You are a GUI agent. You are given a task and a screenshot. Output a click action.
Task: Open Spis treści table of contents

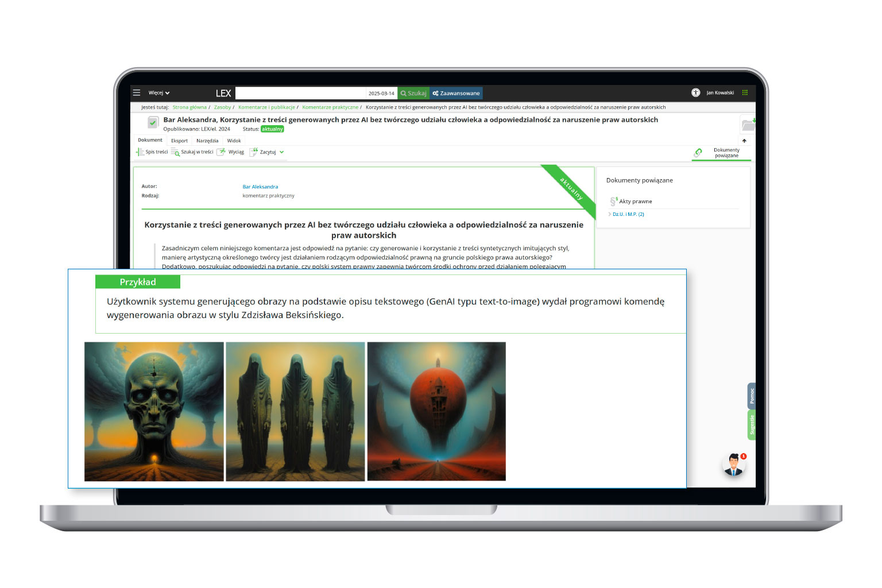click(x=152, y=152)
